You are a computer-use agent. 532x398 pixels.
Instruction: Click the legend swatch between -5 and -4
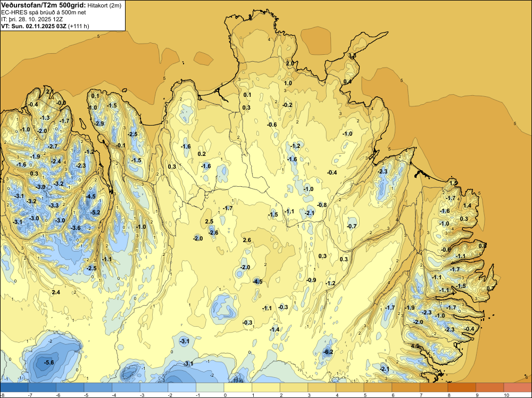pyautogui.click(x=98, y=387)
